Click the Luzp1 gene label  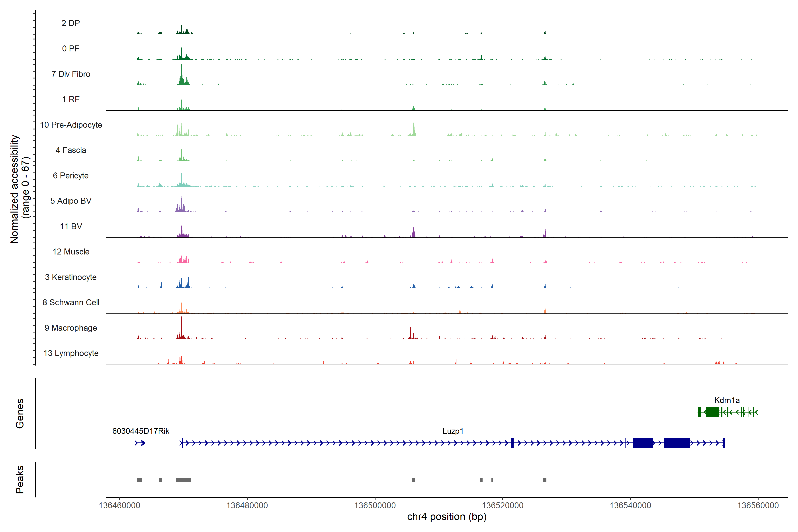click(453, 431)
